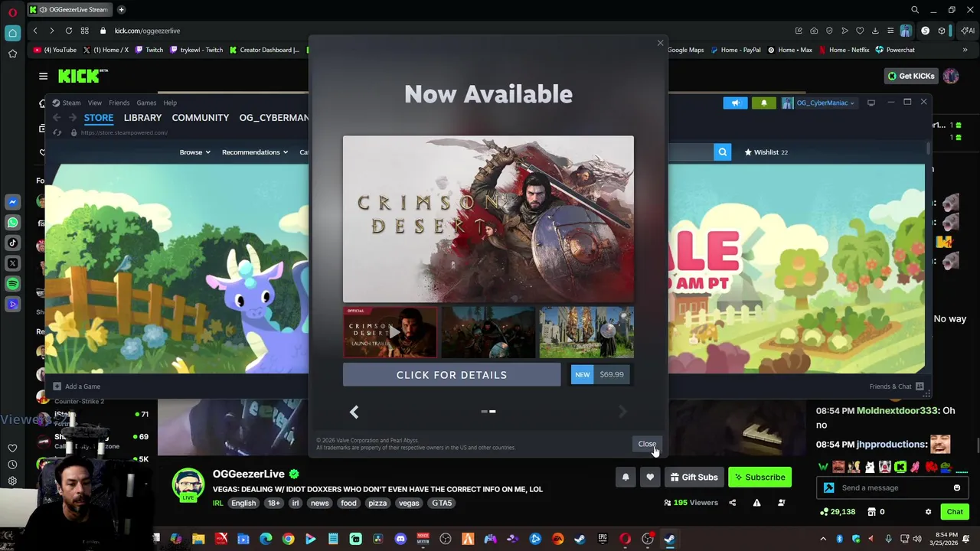
Task: Click Add a Game in Steam
Action: pos(77,386)
